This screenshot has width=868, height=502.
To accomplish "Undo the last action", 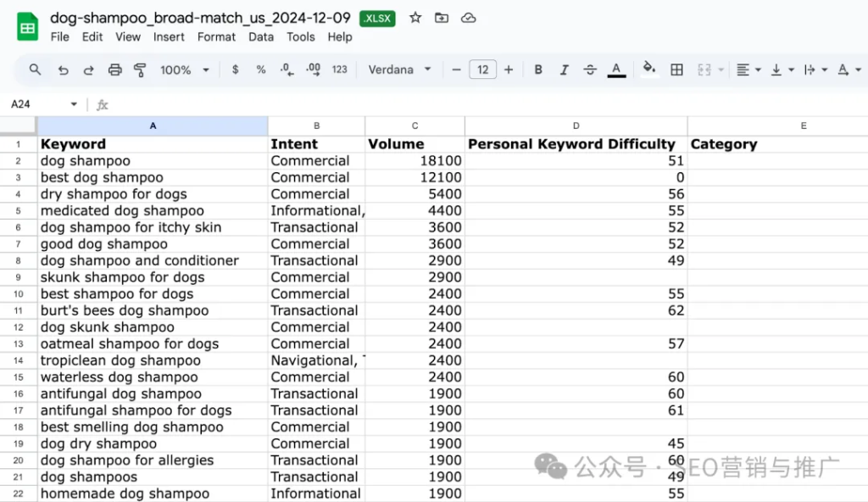I will 63,70.
